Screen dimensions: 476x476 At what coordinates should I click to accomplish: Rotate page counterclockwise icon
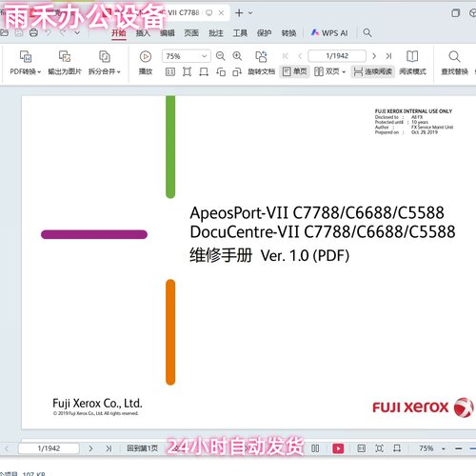tap(221, 72)
